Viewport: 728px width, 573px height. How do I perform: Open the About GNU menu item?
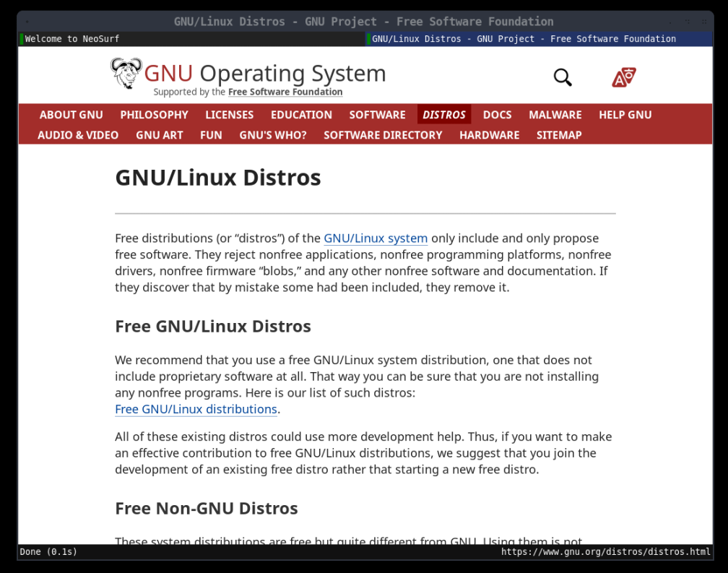71,115
